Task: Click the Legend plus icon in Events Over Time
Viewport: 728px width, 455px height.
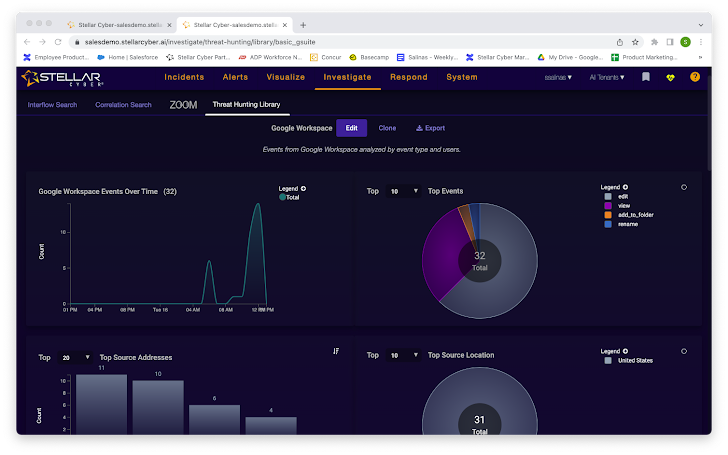Action: pos(303,188)
